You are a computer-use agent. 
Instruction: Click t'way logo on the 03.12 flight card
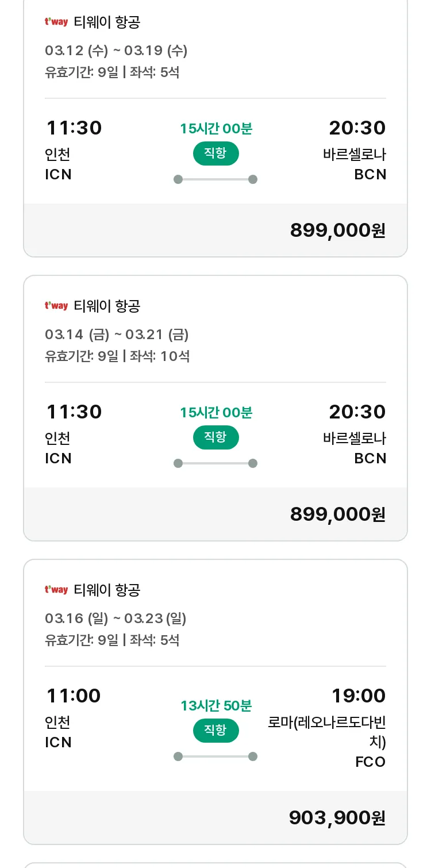[x=56, y=22]
